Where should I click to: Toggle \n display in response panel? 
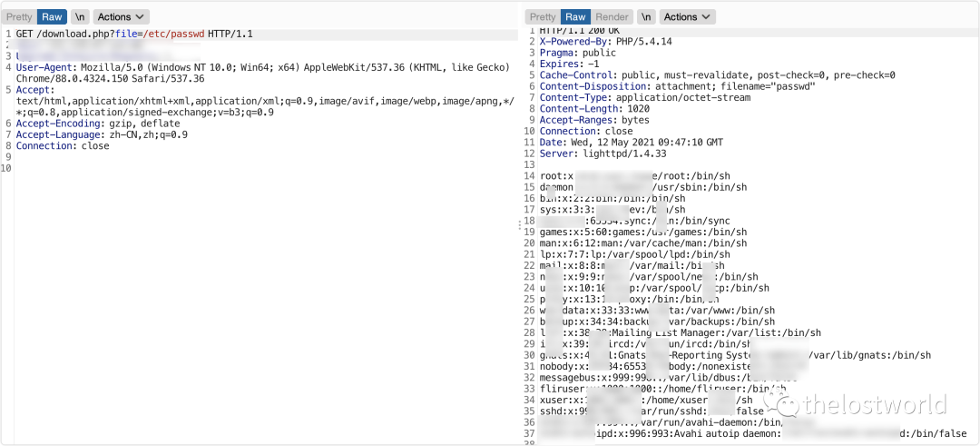click(647, 17)
